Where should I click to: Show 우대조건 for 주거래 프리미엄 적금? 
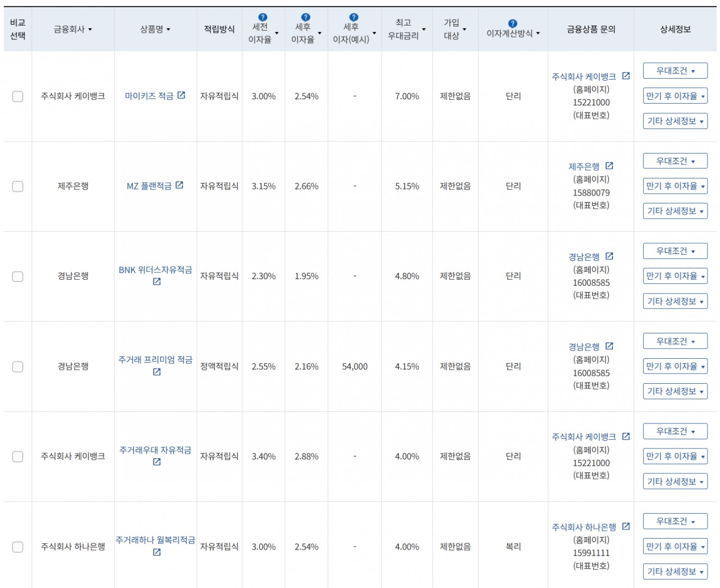click(x=675, y=341)
